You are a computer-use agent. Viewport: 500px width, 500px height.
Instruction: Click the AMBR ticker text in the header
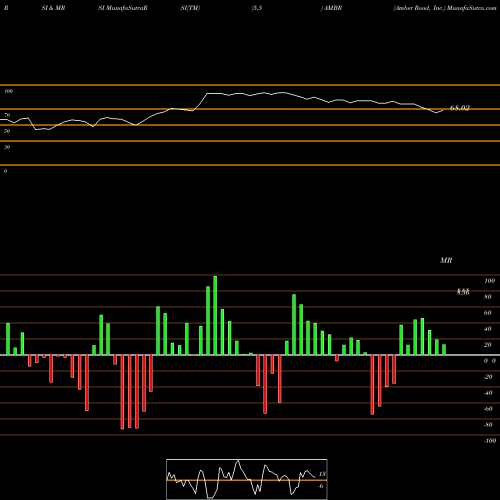click(x=333, y=8)
